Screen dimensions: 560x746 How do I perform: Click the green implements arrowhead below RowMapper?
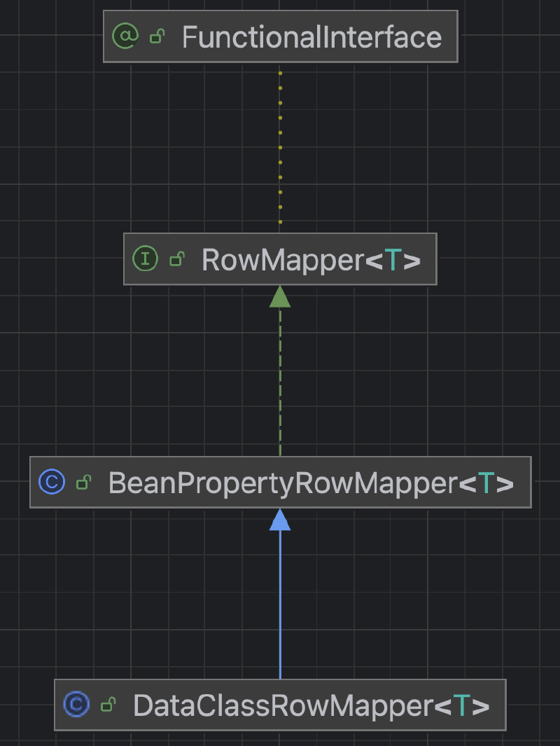[280, 296]
